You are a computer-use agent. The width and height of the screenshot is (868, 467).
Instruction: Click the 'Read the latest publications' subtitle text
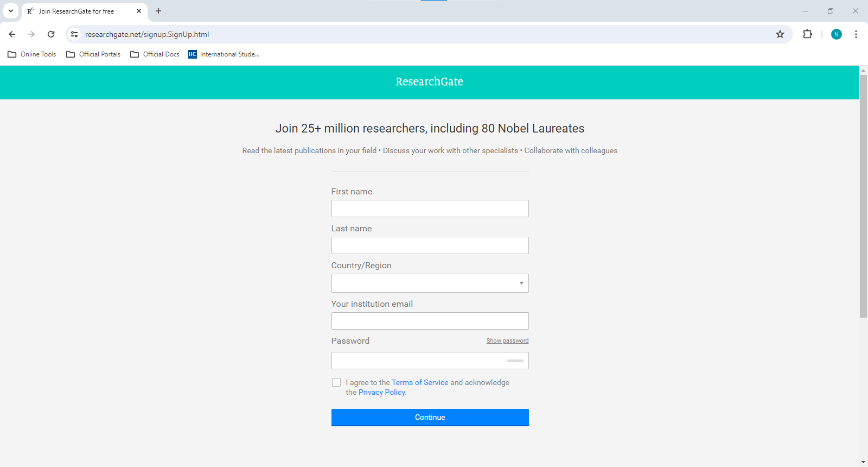coord(430,151)
